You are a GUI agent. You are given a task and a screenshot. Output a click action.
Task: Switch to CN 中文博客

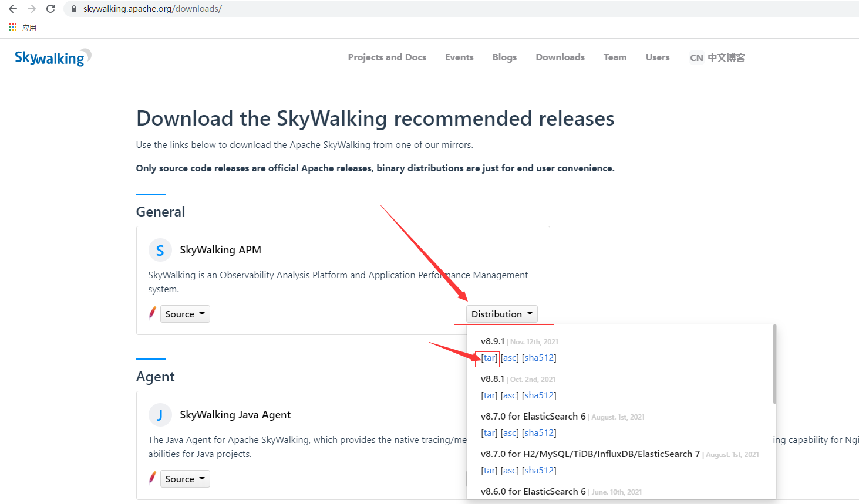tap(717, 57)
